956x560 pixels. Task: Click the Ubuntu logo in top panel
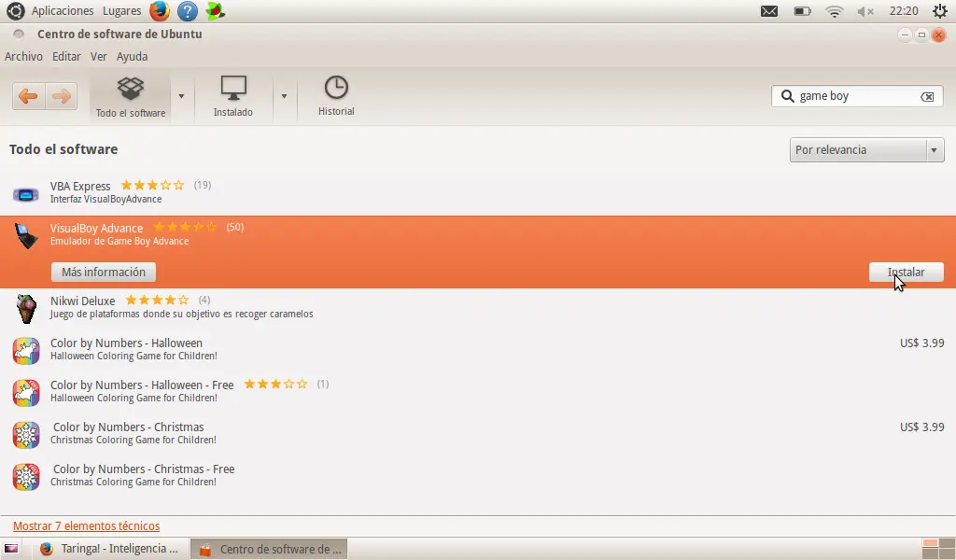click(x=15, y=11)
